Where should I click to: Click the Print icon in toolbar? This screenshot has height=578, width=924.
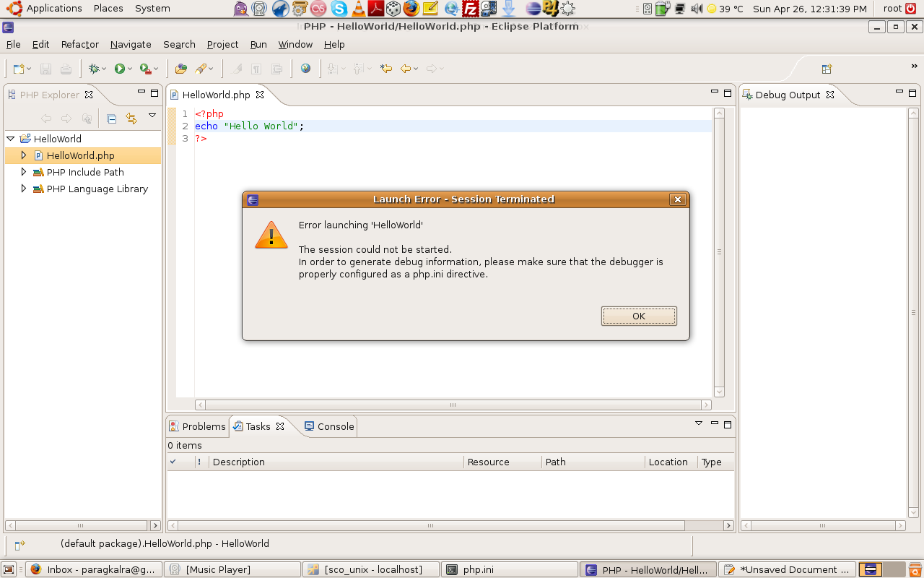tap(66, 69)
